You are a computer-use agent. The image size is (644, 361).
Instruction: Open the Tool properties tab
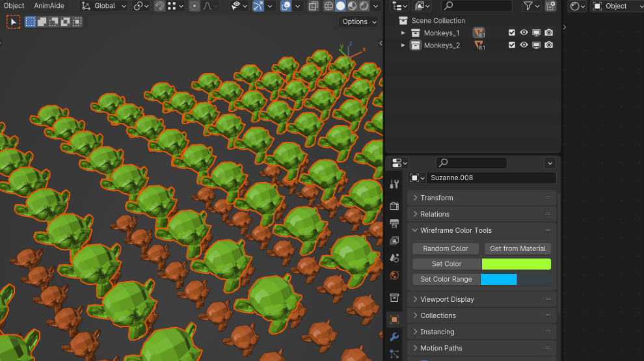coord(394,185)
